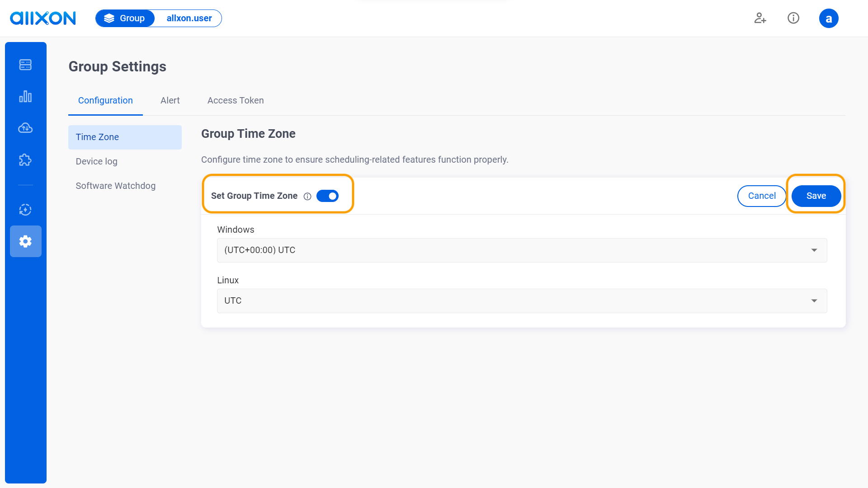Screen dimensions: 868x488
Task: Click the invite user icon in the header
Action: pyautogui.click(x=760, y=18)
